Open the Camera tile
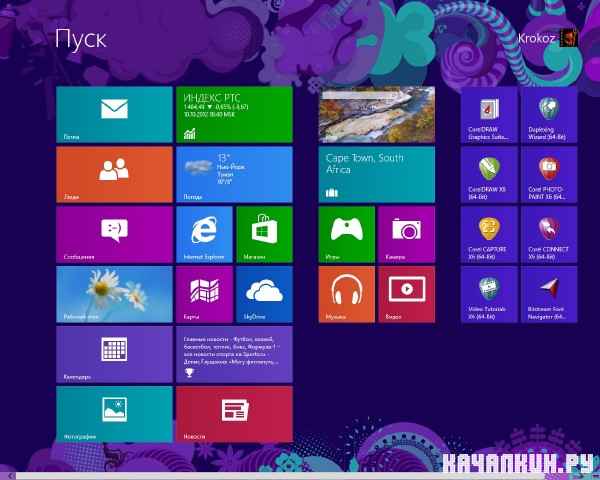The image size is (600, 480). point(407,235)
